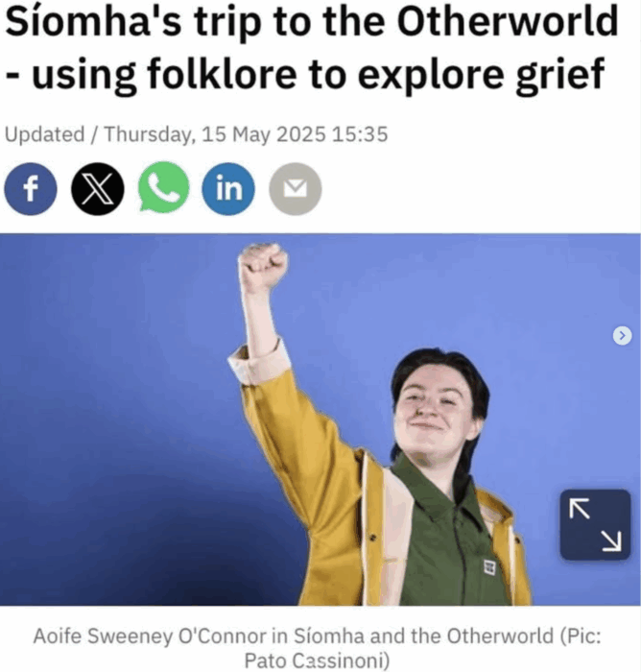
Task: Advance to the next gallery image
Action: pyautogui.click(x=622, y=336)
